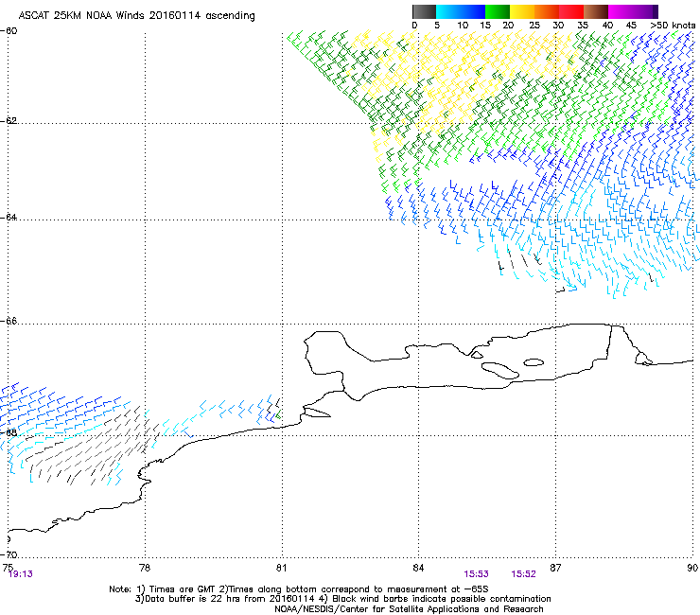This screenshot has height=615, width=700.
Task: Click the '-62' latitude axis label
Action: [x=9, y=121]
